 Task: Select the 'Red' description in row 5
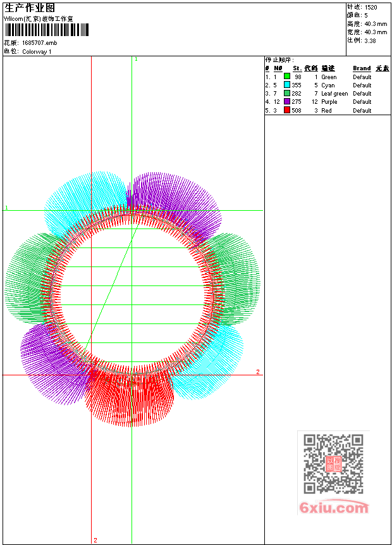tap(326, 111)
